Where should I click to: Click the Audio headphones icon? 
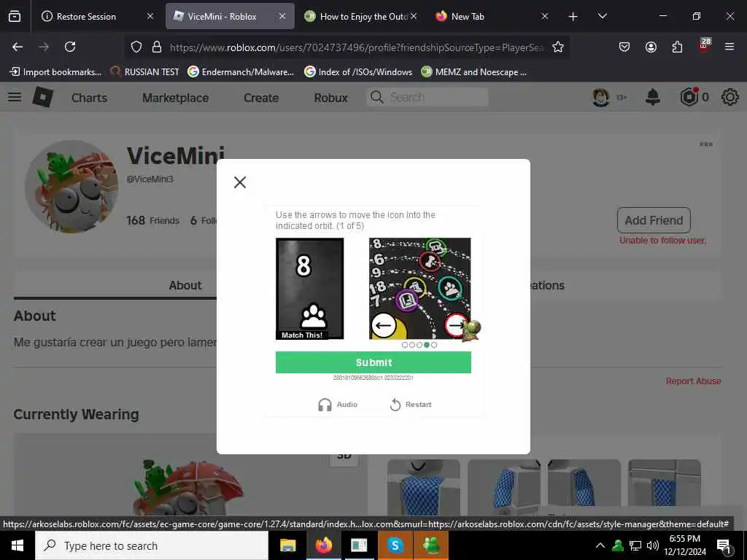tap(325, 405)
